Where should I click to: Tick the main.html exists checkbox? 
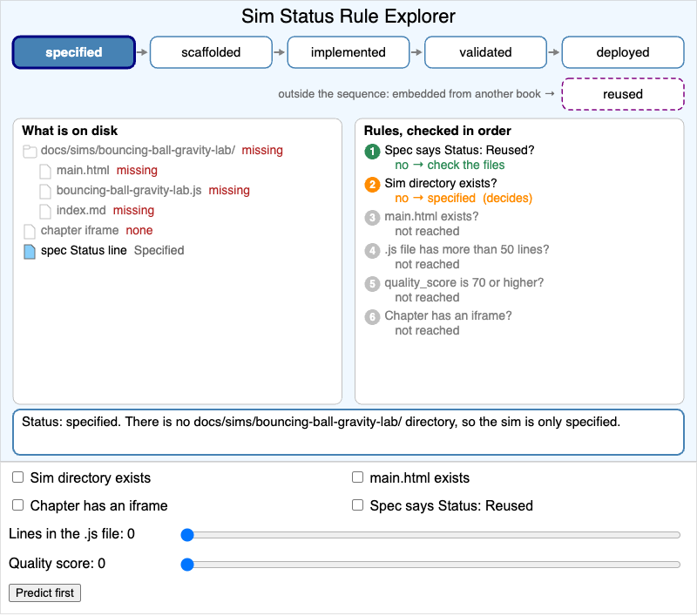(x=357, y=477)
